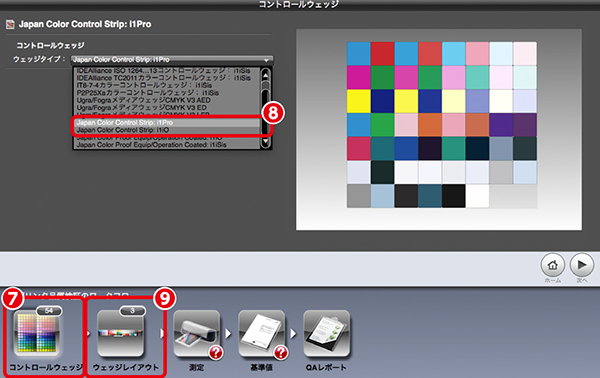Screen dimensions: 600x378
Task: Click the red question mark on 測定
Action: coord(216,352)
